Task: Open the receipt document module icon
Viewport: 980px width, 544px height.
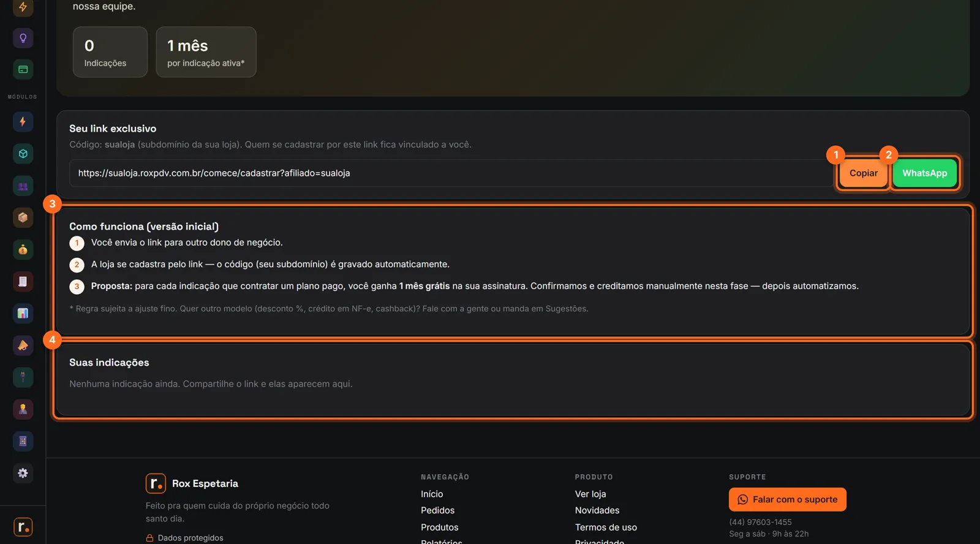Action: pos(23,281)
